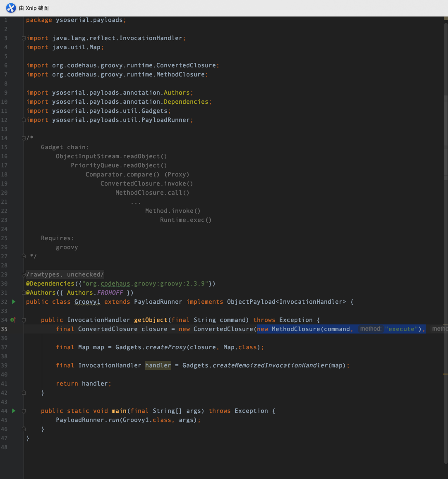The image size is (448, 479).
Task: Click 'java.util.Map' import on line 4
Action: click(x=77, y=48)
